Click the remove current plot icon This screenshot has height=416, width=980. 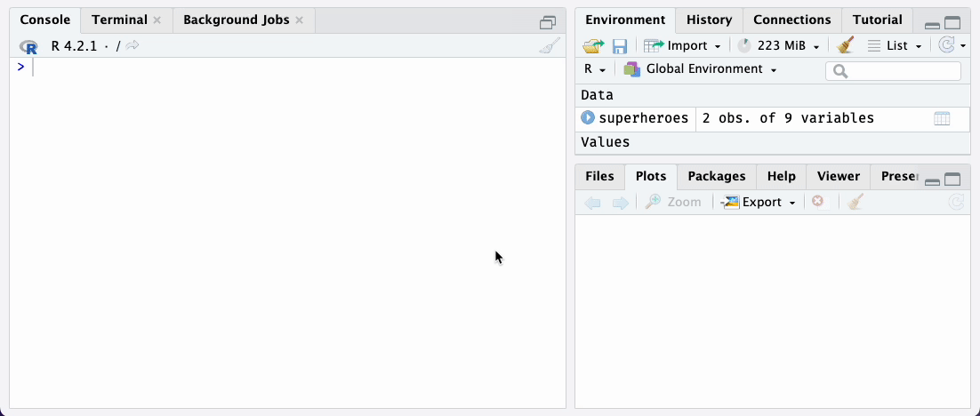click(818, 203)
